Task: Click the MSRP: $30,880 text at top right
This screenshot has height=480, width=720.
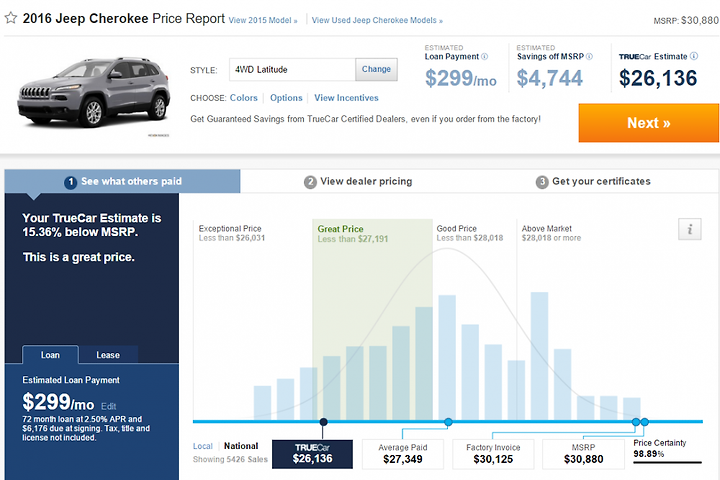Action: click(x=686, y=21)
